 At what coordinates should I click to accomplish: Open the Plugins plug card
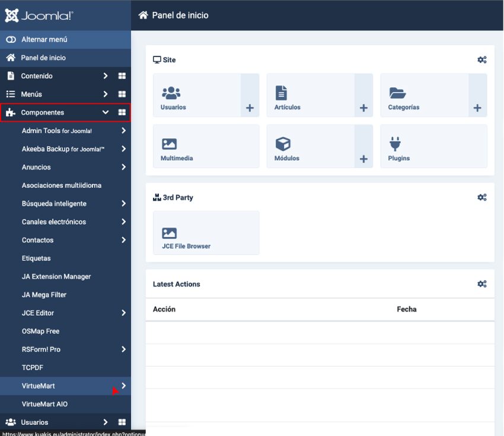434,147
